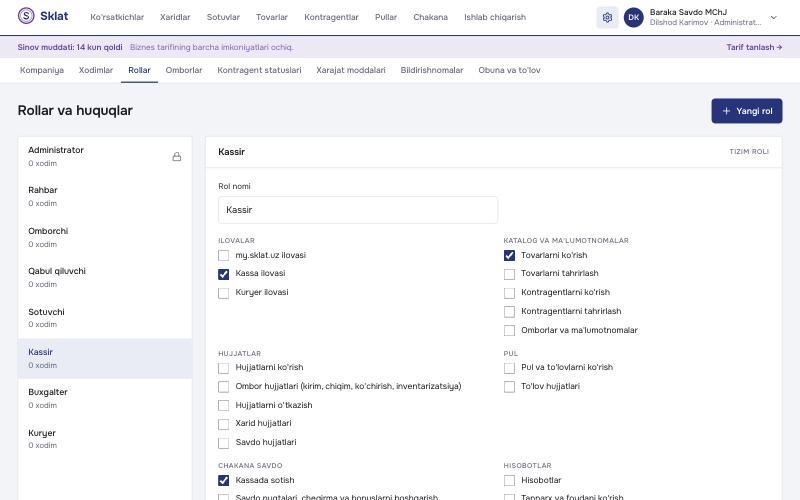The width and height of the screenshot is (800, 500).
Task: Switch to the Omborlar tab
Action: point(184,70)
